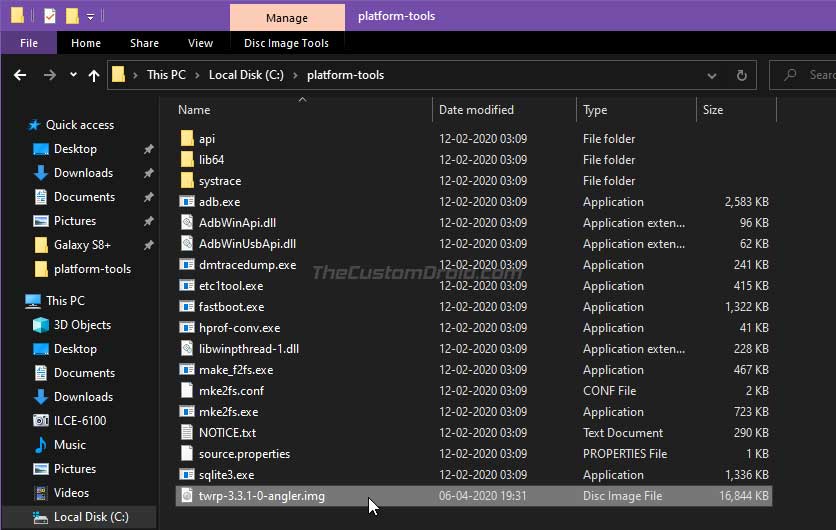Screen dimensions: 836x530
Task: Select the source.properties file name
Action: (x=244, y=454)
